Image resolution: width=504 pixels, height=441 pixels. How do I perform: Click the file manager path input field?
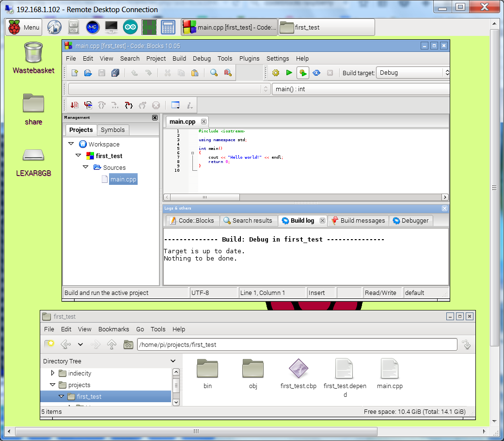coord(297,344)
